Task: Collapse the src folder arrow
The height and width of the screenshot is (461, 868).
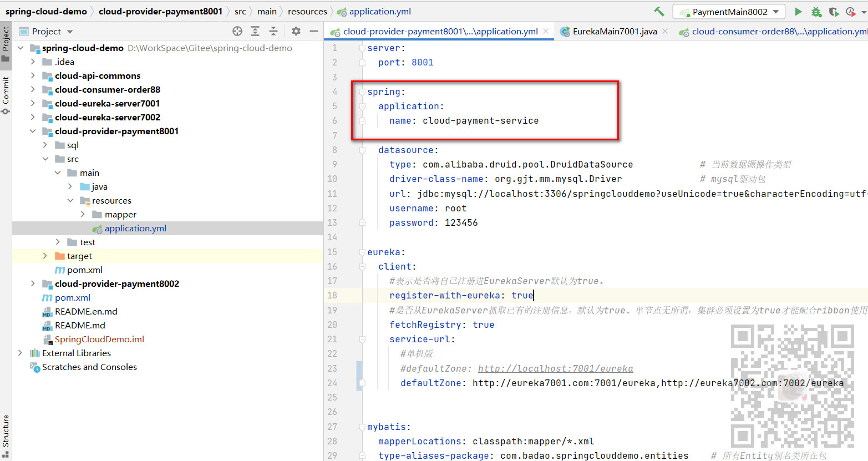Action: click(x=45, y=159)
